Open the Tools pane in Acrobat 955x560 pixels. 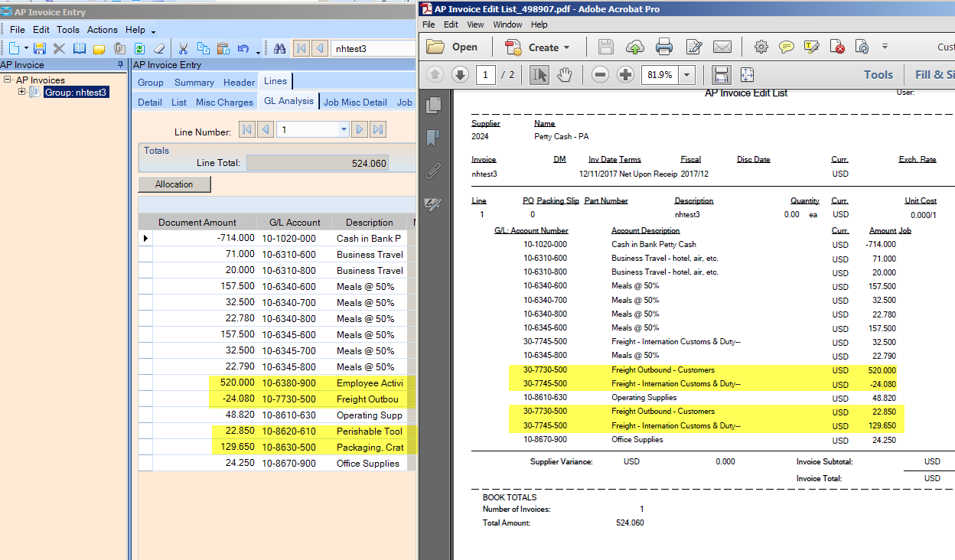[x=878, y=75]
